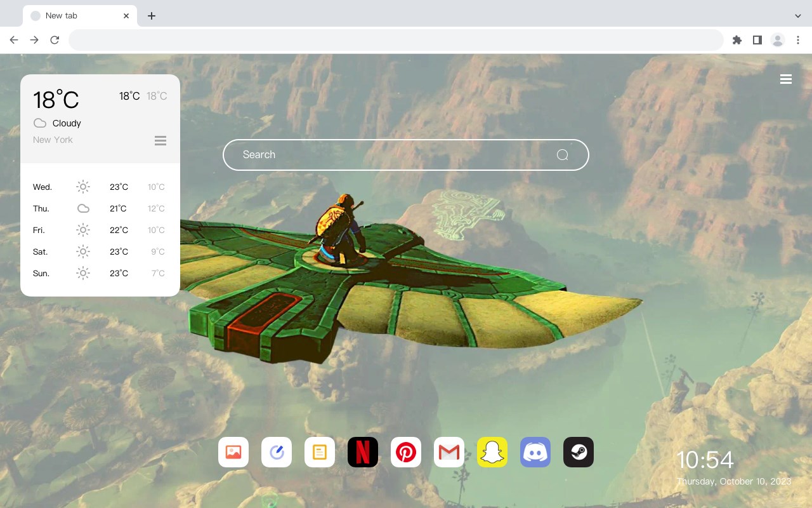Click Thursday's cloud forecast icon
Image resolution: width=812 pixels, height=508 pixels.
[x=83, y=208]
